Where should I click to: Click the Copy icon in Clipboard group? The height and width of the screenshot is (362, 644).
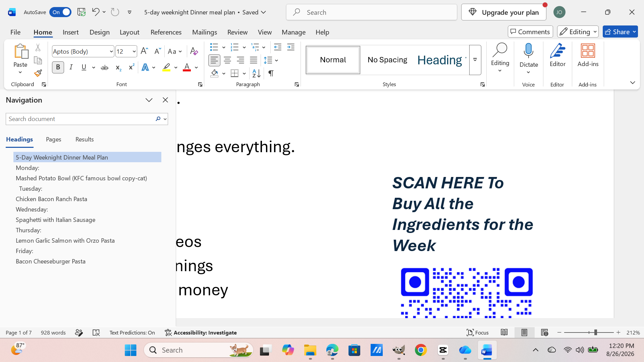38,60
